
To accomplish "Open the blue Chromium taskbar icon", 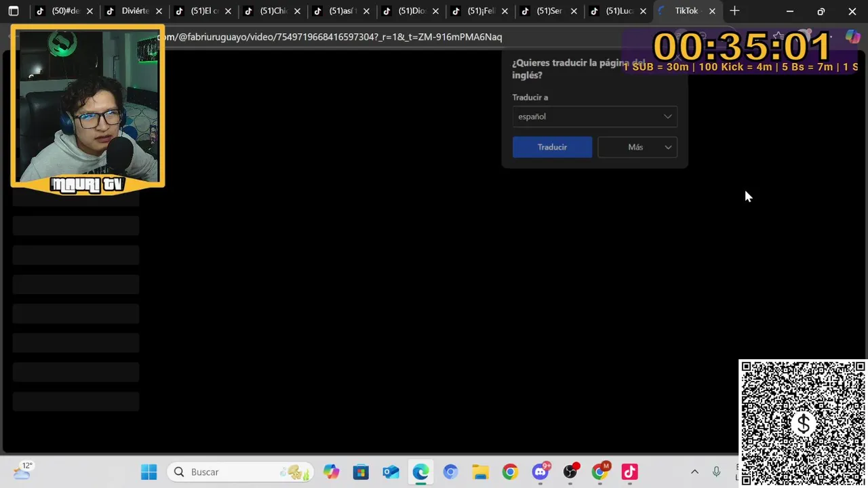I will tap(450, 472).
